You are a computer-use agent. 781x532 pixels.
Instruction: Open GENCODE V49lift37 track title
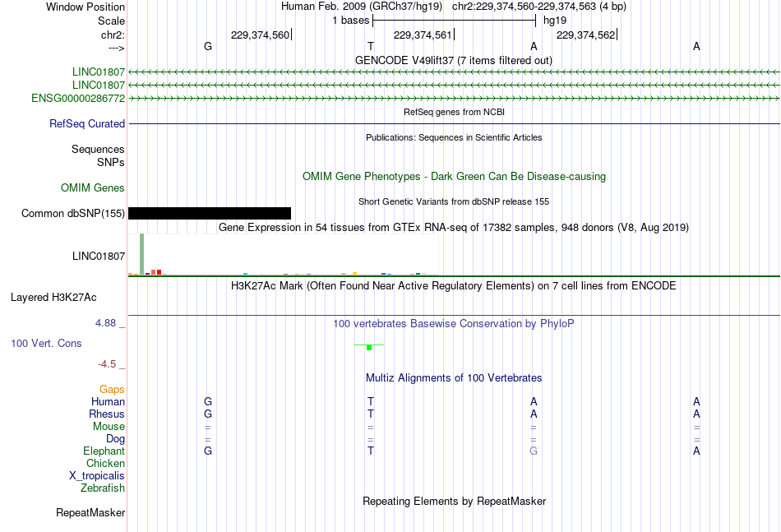[x=453, y=60]
